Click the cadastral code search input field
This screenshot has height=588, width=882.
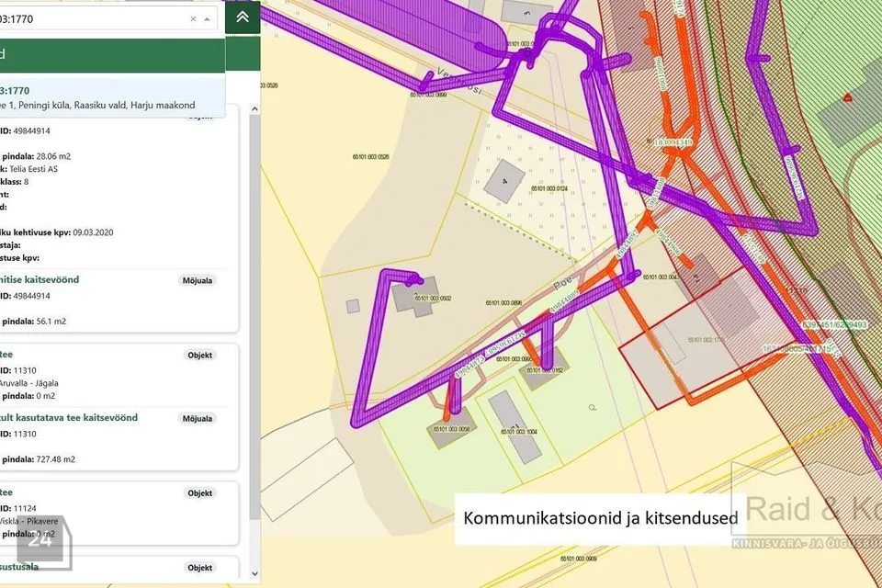92,18
